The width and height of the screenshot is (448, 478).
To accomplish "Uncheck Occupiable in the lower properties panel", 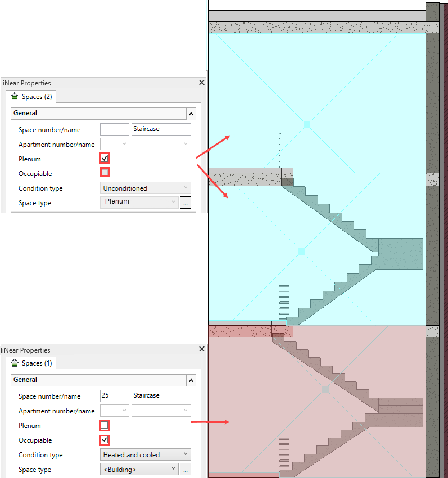I will [x=105, y=440].
